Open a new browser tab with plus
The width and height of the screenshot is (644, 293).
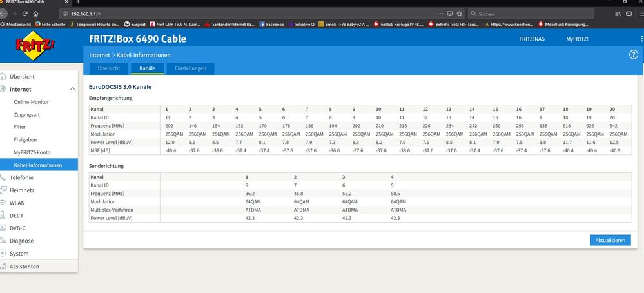click(79, 2)
